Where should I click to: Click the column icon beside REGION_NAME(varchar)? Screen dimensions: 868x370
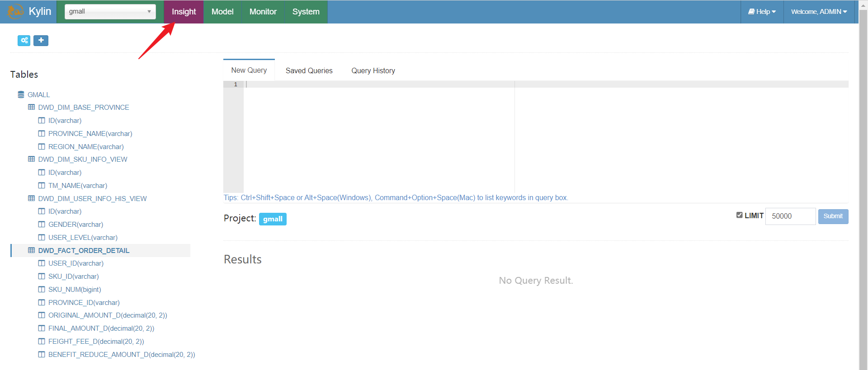tap(42, 147)
